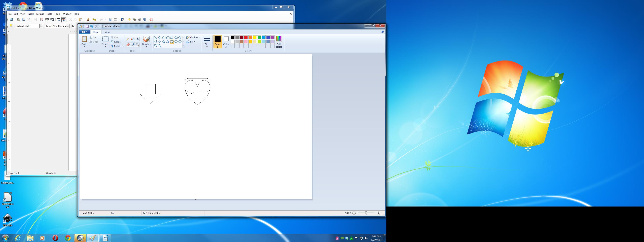Toggle formatting marks paragraph symbol in Writer
Viewport: 644px width, 242px height.
click(144, 20)
